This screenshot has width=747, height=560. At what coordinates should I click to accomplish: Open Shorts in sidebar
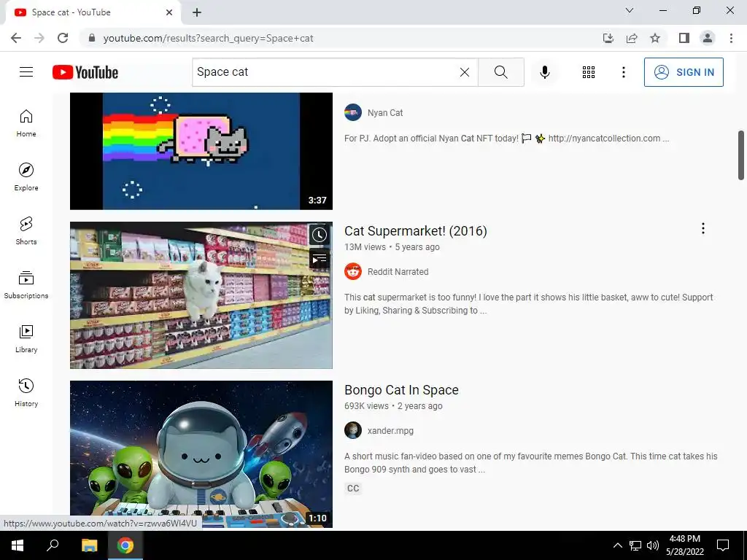coord(26,231)
